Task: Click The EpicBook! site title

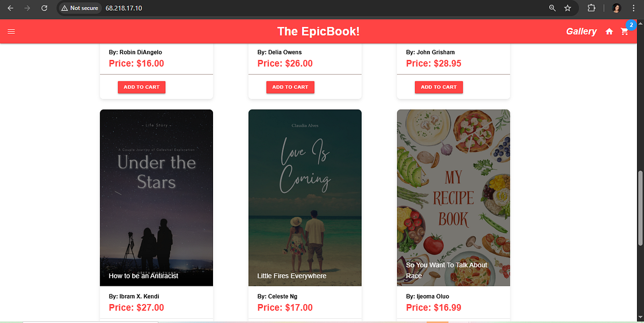Action: click(x=318, y=32)
